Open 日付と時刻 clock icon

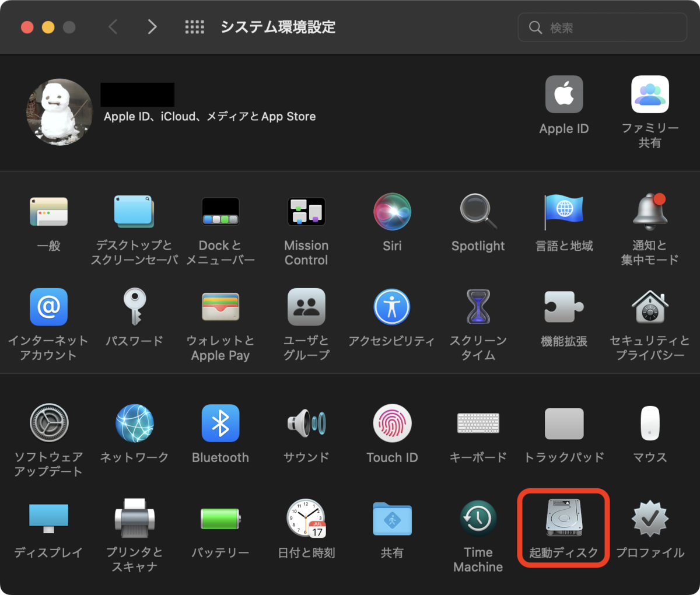(306, 519)
